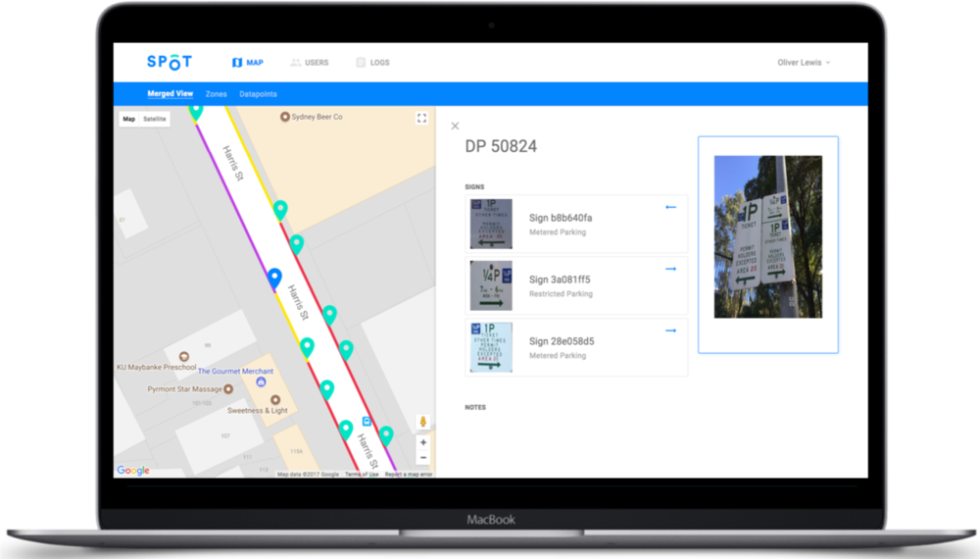This screenshot has height=559, width=980.
Task: Click the LOGS tab document icon
Action: click(361, 63)
